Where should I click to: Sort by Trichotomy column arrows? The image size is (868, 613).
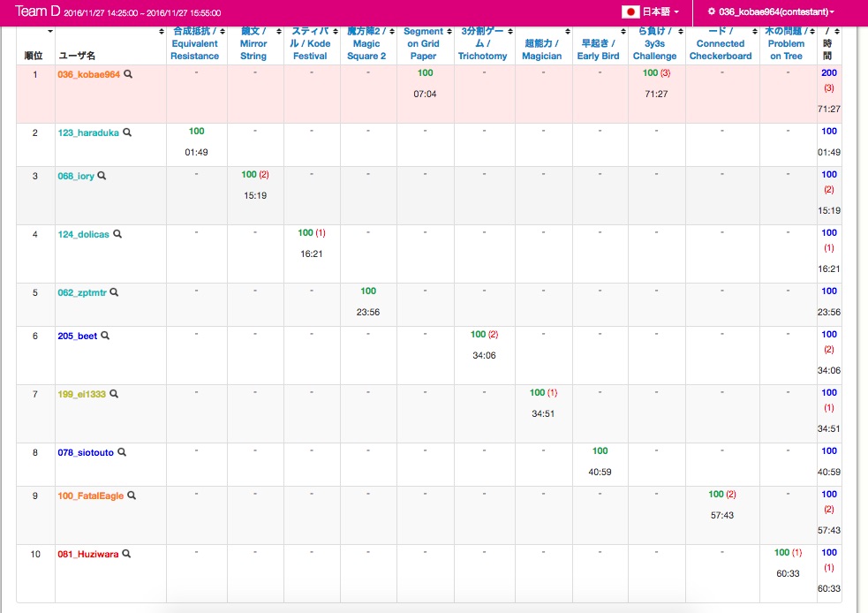pyautogui.click(x=510, y=32)
